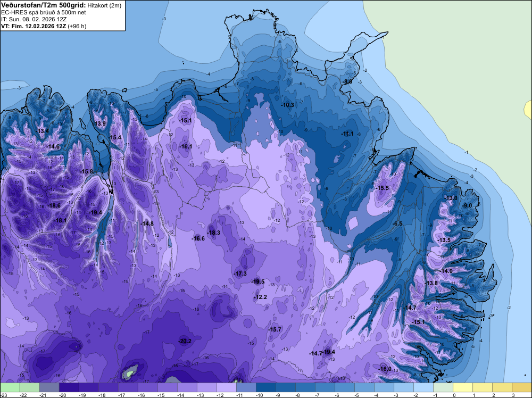Viewport: 532px width, 398px height.
Task: Click the -20.2 temperature value
Action: 185,341
